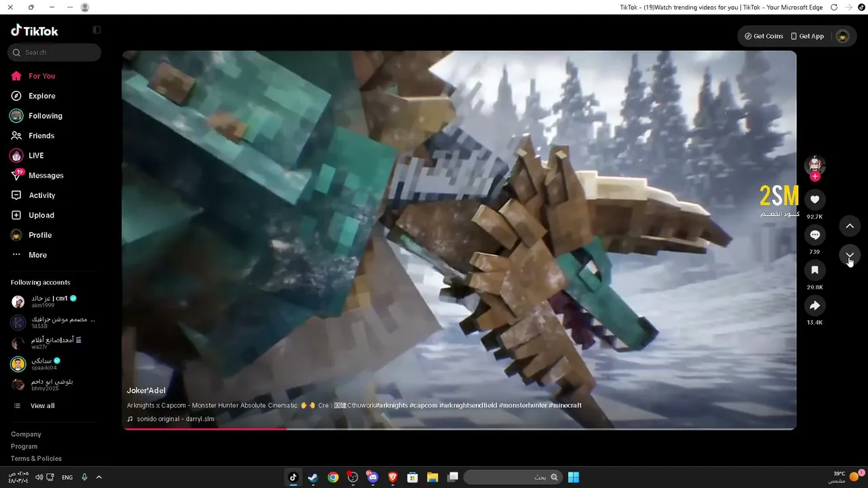Click the Get Coins button

coord(764,36)
